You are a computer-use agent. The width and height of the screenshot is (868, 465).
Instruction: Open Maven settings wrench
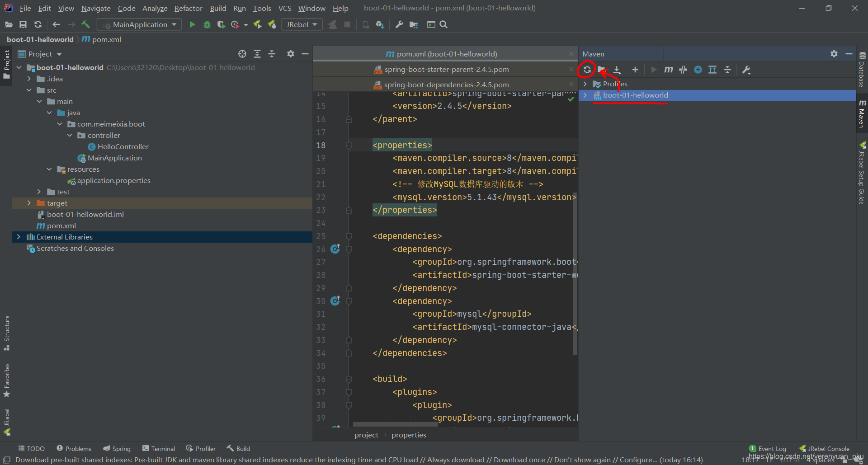coord(746,70)
